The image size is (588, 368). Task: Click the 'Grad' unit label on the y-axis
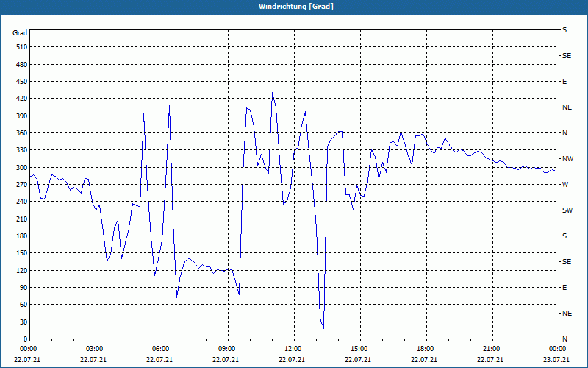20,33
